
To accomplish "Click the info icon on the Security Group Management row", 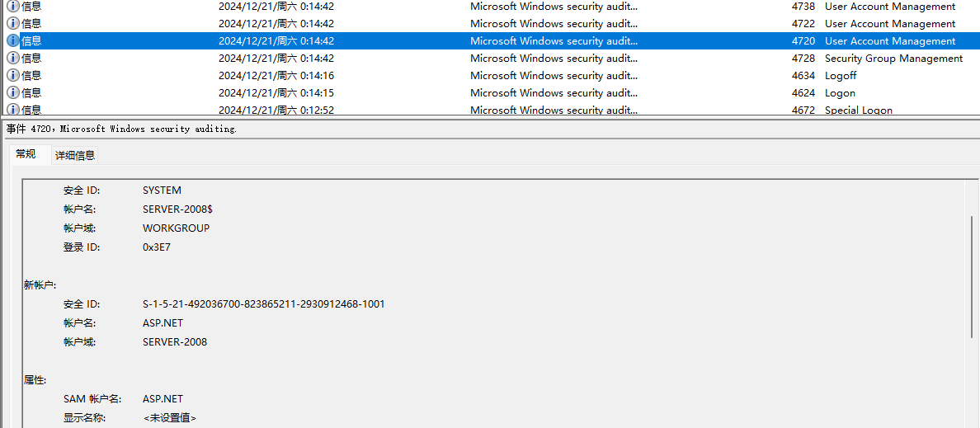I will coord(12,58).
